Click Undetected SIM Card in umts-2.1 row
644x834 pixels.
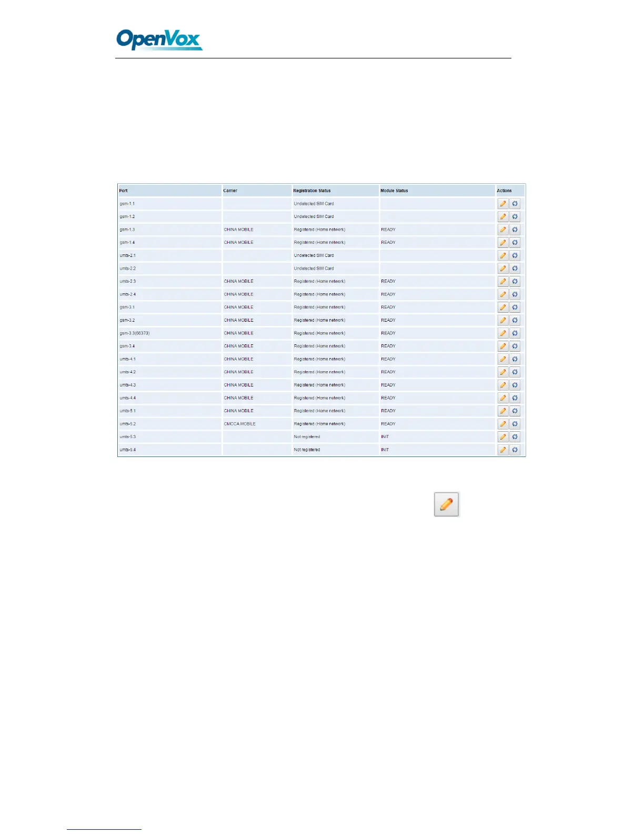[314, 255]
